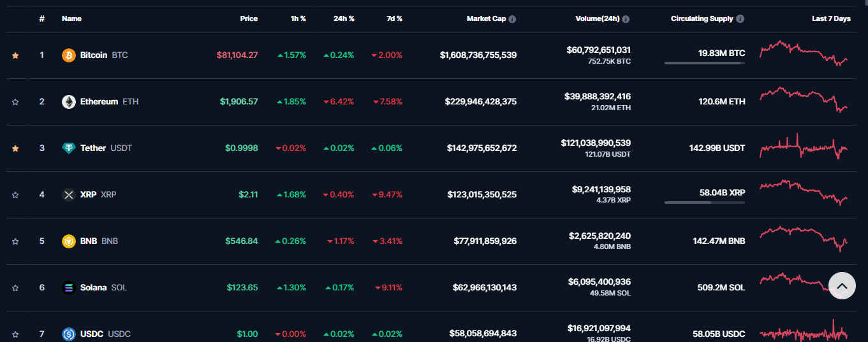Open XRP 7-day sparkline chart
The width and height of the screenshot is (868, 342).
click(x=804, y=192)
